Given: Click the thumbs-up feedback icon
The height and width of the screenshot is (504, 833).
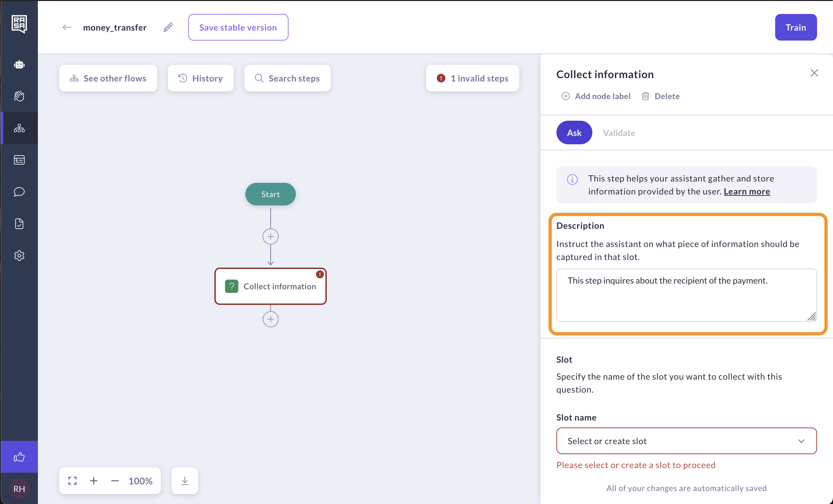Looking at the screenshot, I should coord(19,457).
